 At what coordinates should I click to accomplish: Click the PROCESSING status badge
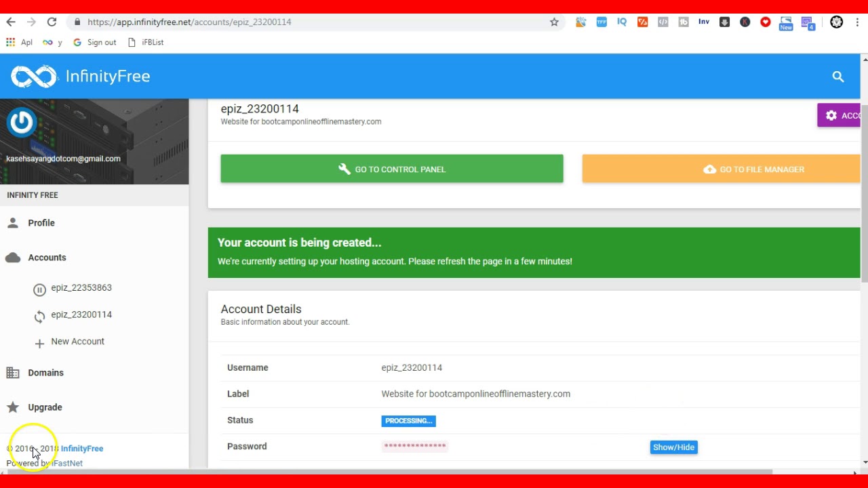point(408,421)
